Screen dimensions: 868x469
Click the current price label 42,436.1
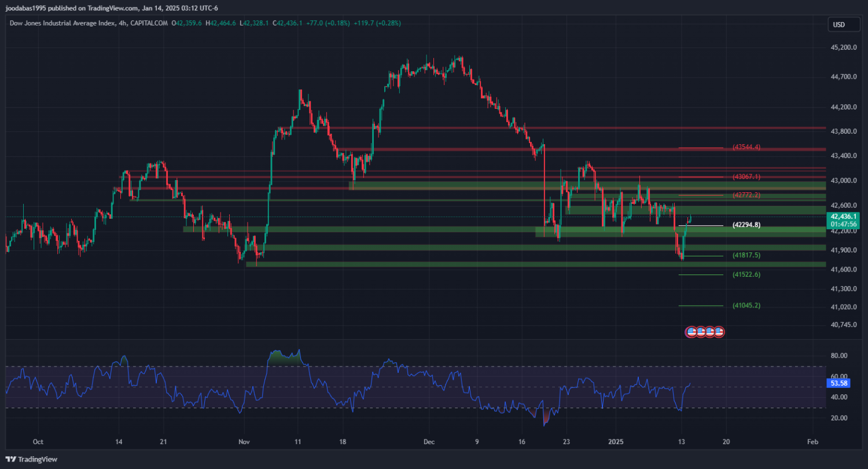tap(843, 216)
